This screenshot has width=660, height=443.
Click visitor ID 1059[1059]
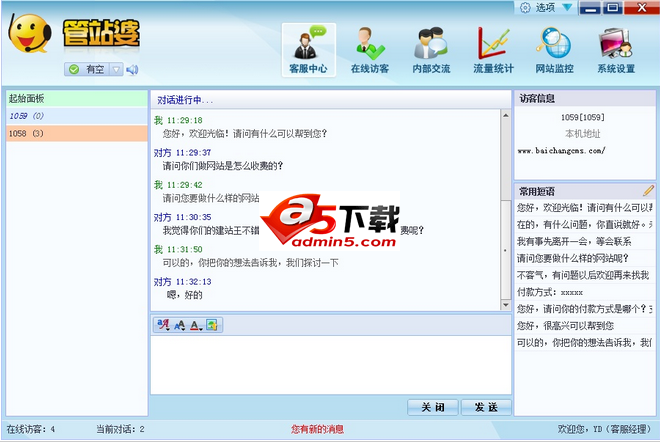coord(583,117)
